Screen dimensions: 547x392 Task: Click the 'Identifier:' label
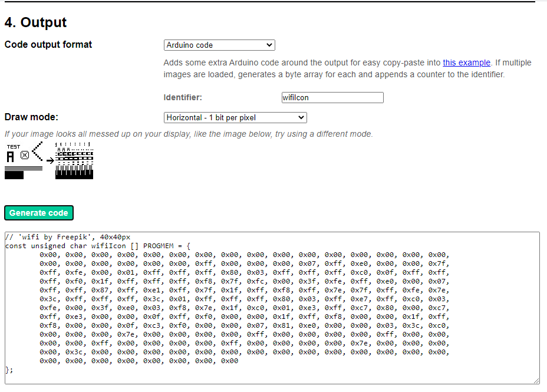(x=183, y=98)
